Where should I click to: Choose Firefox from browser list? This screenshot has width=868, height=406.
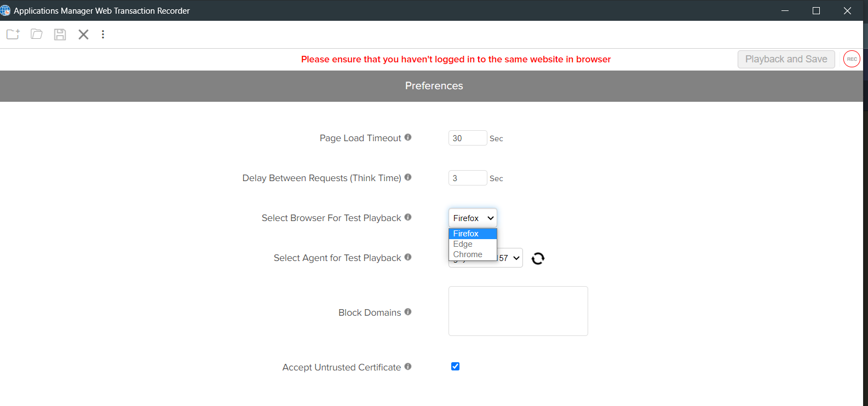[x=473, y=234]
